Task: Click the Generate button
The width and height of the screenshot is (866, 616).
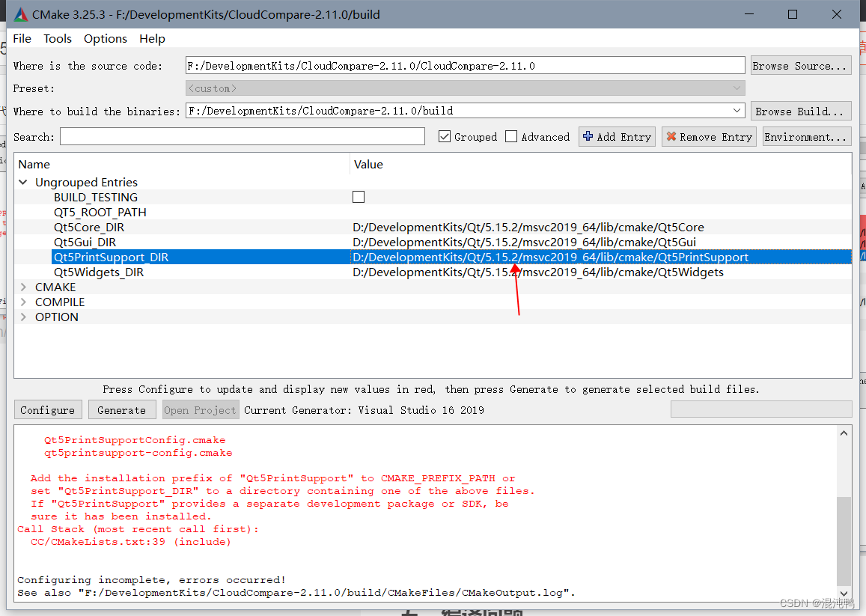Action: pyautogui.click(x=121, y=410)
